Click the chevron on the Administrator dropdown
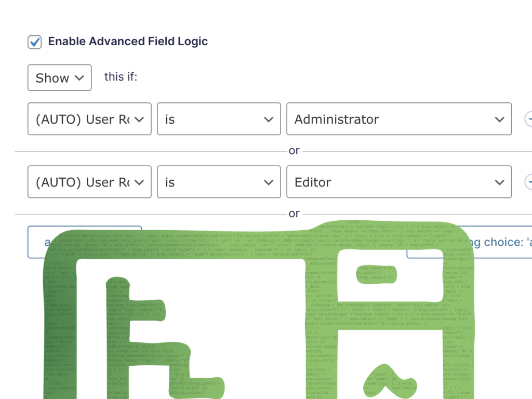532x399 pixels. 499,119
